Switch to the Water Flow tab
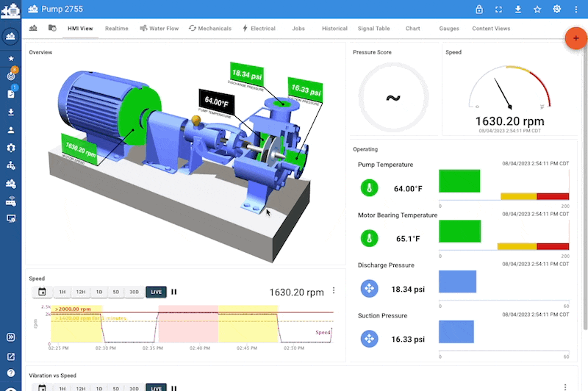Viewport: 588px width, 391px height. [x=159, y=29]
